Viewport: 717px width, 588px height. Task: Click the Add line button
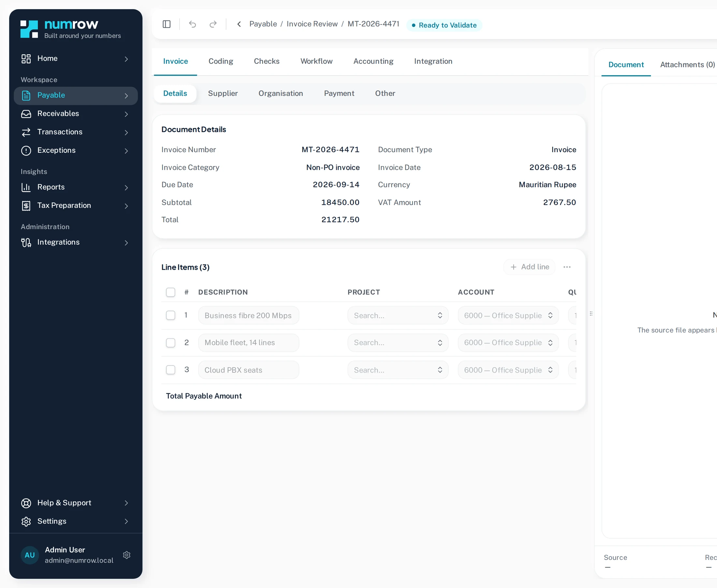click(x=529, y=267)
